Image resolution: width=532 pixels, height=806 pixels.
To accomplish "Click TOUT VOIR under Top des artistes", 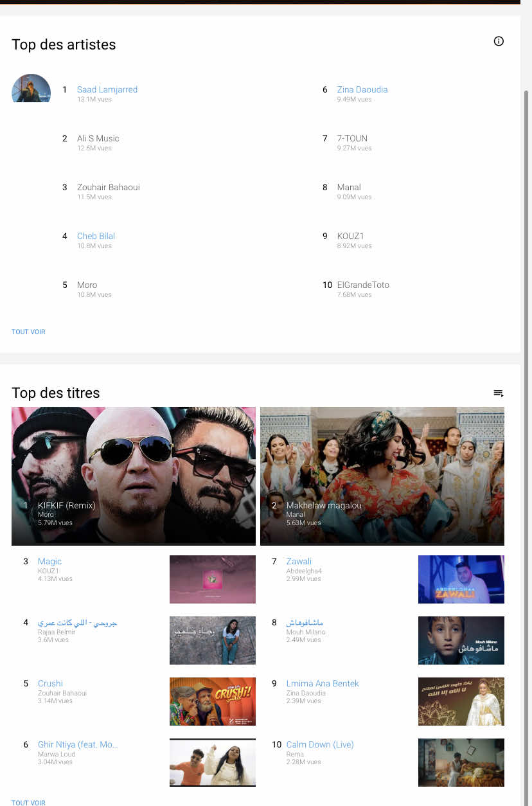I will coord(28,332).
